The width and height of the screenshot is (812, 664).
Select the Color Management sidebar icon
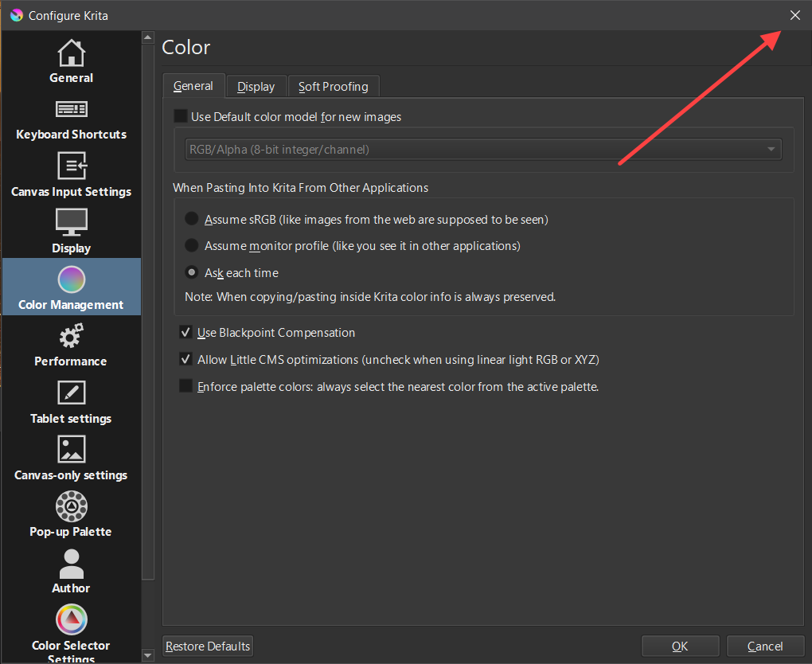click(71, 279)
